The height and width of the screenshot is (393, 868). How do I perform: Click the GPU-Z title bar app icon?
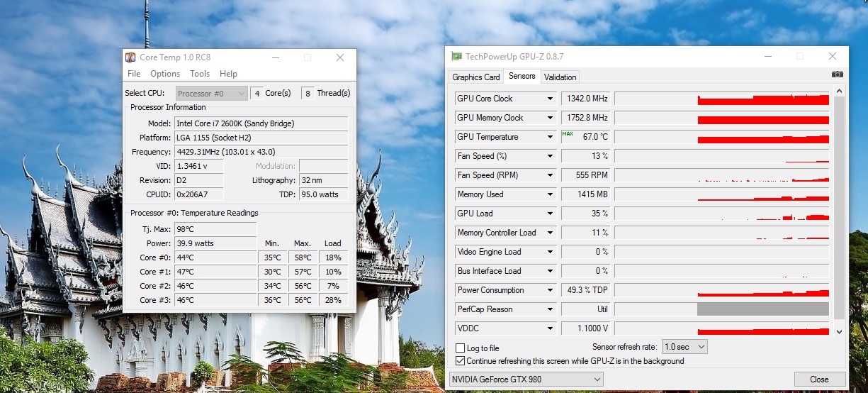pos(457,57)
